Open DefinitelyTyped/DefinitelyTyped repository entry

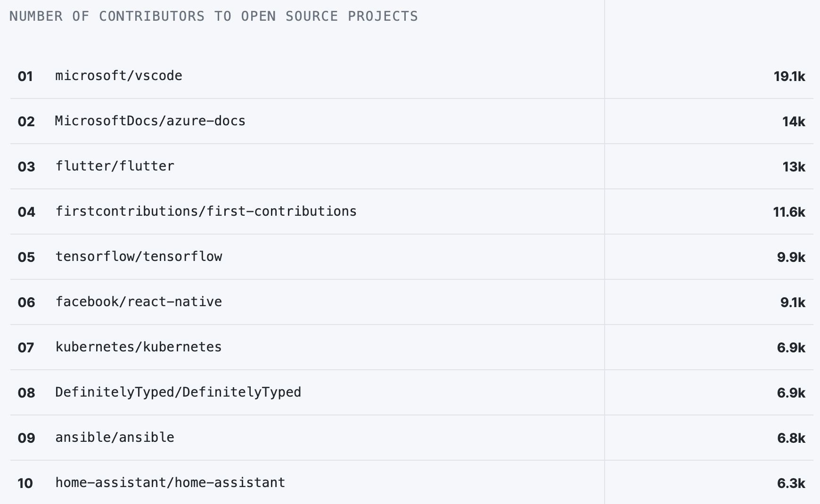pos(178,392)
